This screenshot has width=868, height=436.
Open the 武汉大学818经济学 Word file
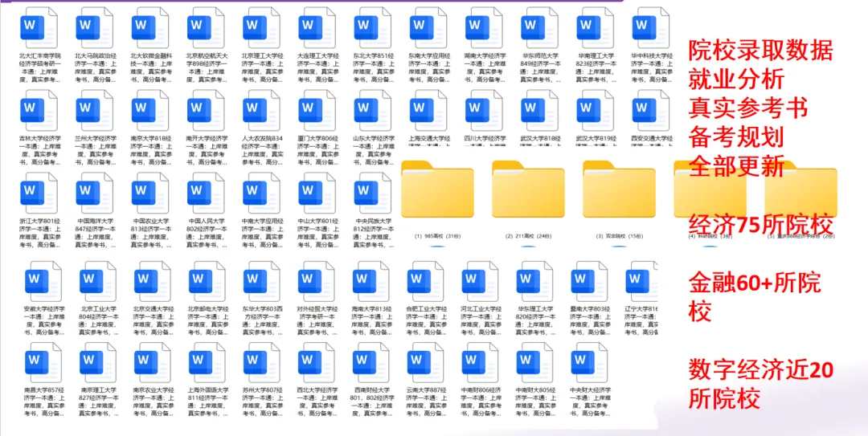click(x=540, y=109)
